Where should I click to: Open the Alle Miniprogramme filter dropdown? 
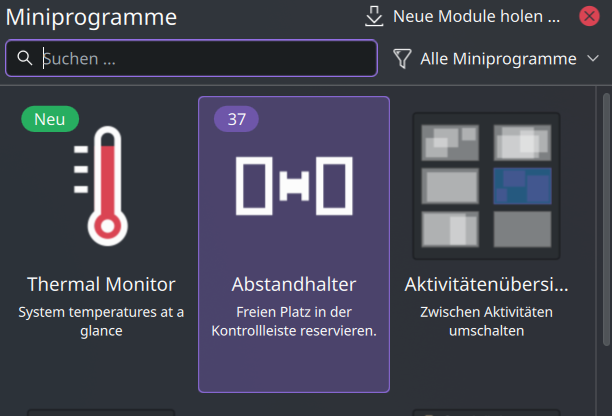pos(496,59)
